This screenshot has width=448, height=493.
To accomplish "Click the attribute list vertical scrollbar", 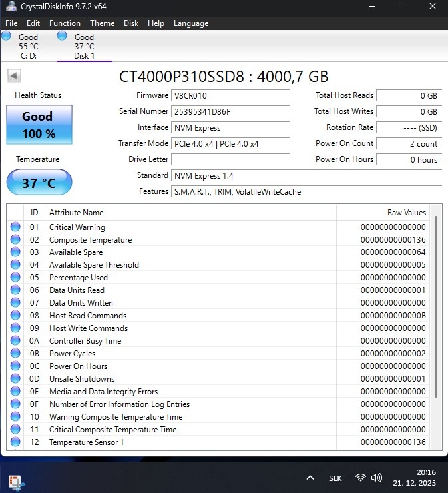I will [x=436, y=307].
